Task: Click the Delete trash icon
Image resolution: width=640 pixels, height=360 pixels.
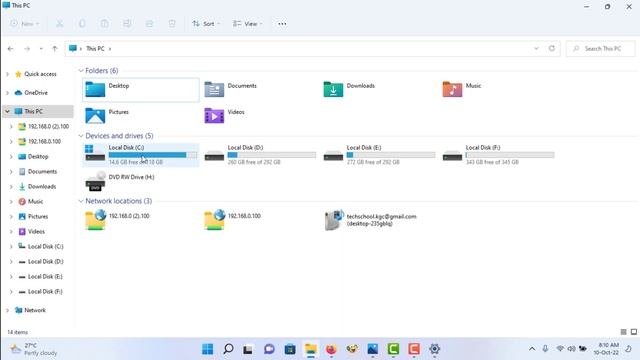Action: point(172,24)
